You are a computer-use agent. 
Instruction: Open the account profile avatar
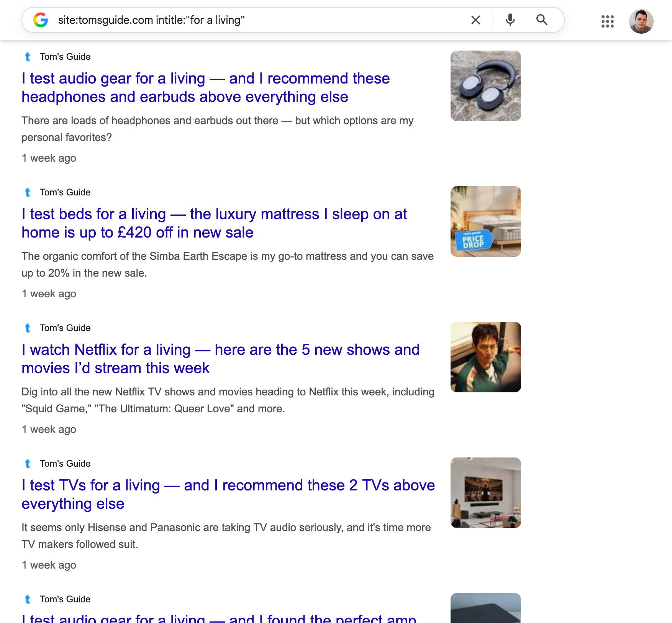641,21
